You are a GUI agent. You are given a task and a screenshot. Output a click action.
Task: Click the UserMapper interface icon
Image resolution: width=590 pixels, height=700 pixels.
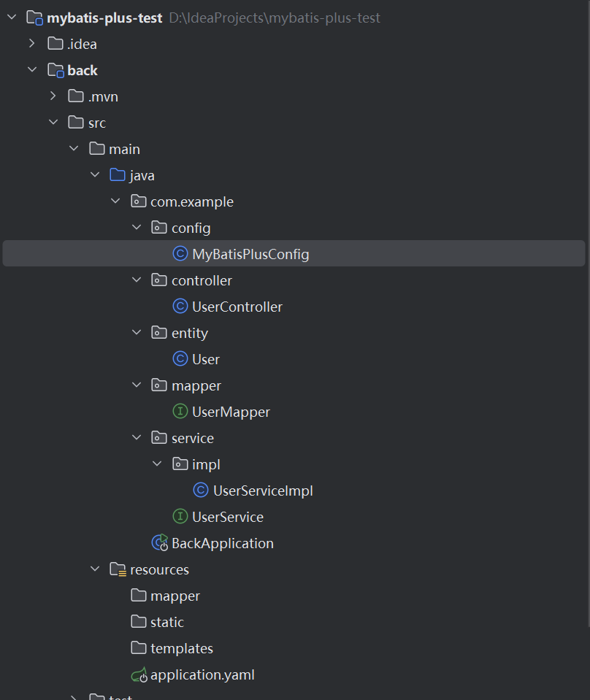180,412
